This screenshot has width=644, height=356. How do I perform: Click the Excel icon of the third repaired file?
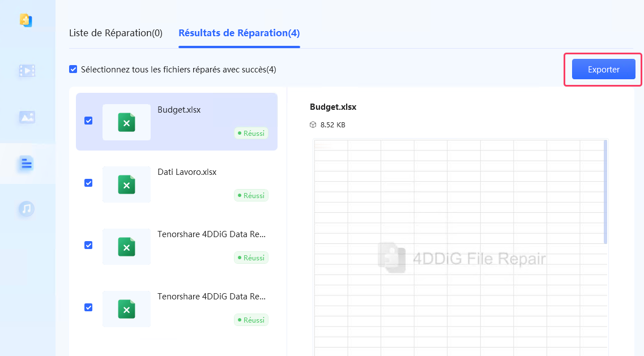click(126, 247)
